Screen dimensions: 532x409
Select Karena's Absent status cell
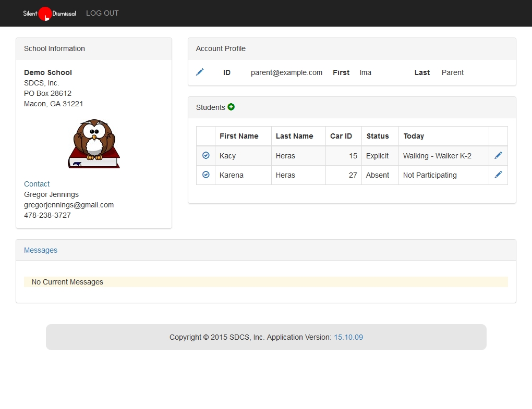(378, 175)
